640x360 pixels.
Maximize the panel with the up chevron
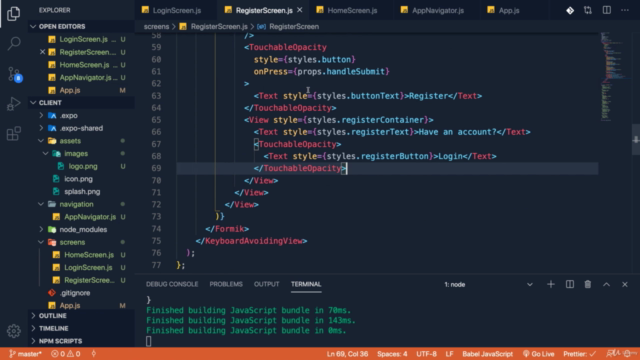[x=607, y=284]
